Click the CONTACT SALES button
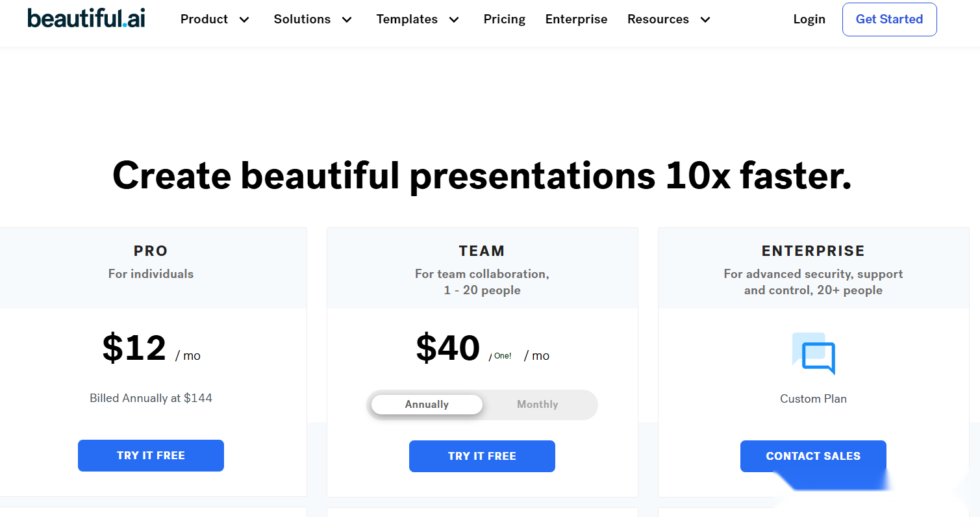Screen dimensions: 980x517 [x=813, y=456]
